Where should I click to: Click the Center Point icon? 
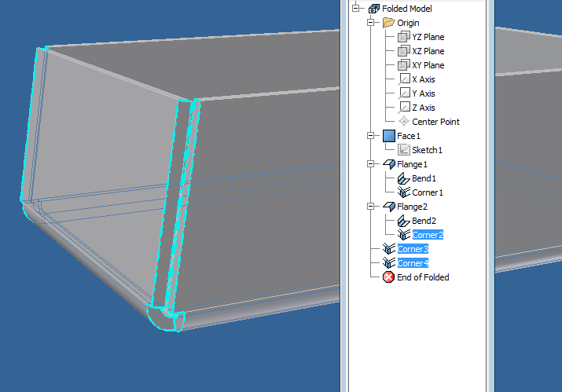point(404,122)
